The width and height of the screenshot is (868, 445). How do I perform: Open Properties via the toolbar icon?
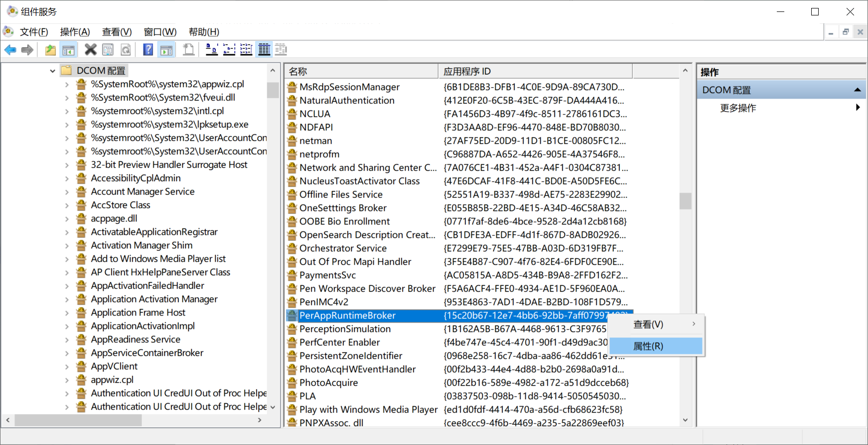pos(108,49)
